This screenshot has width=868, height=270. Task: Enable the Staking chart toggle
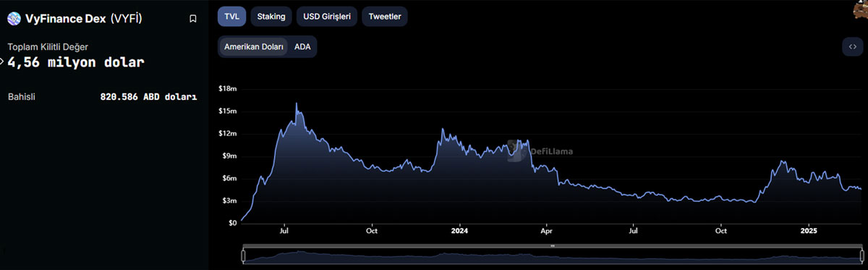coord(271,16)
